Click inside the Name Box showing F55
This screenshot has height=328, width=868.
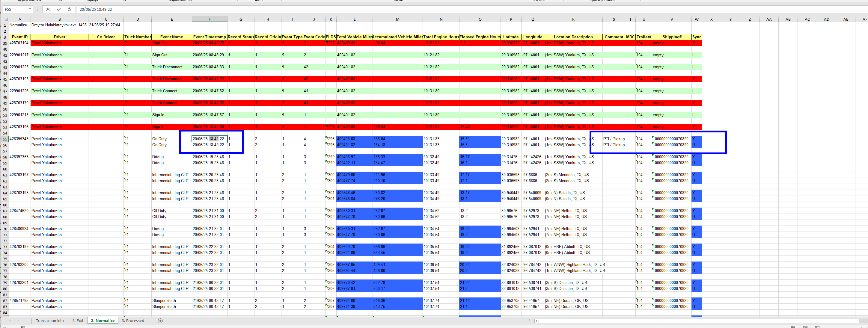(x=16, y=9)
